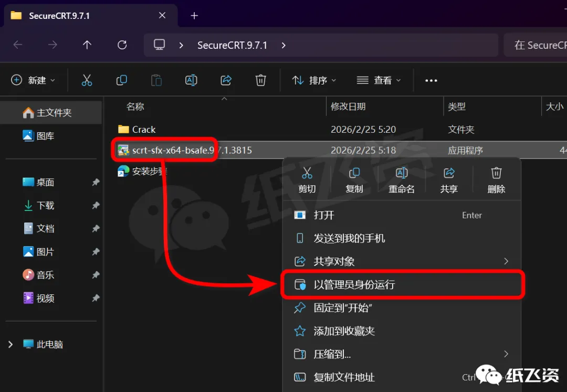Add a new tab with the plus button
Screen dimensions: 567x392
coord(194,16)
